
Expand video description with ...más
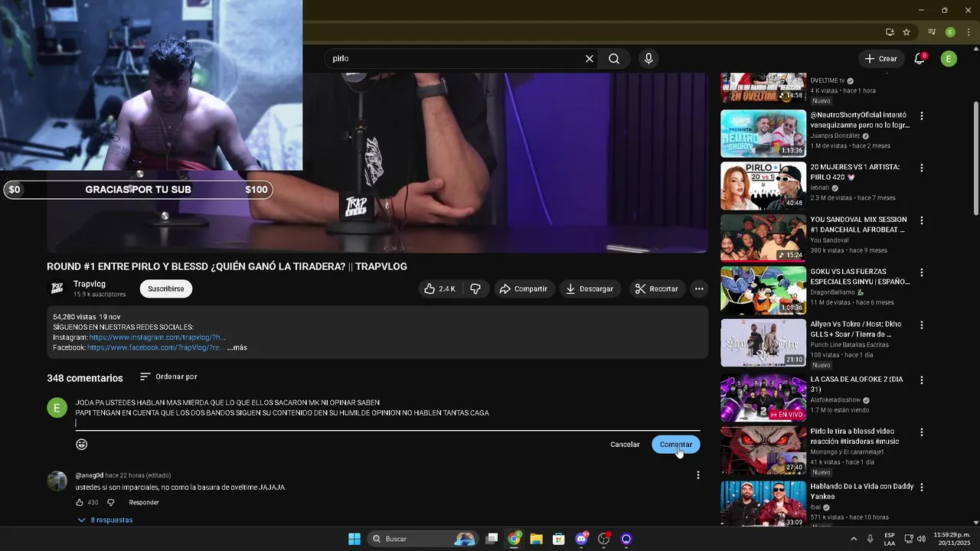[237, 348]
